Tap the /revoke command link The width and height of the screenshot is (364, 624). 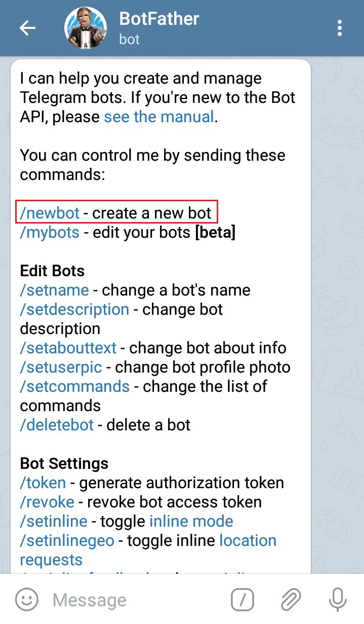click(x=47, y=502)
